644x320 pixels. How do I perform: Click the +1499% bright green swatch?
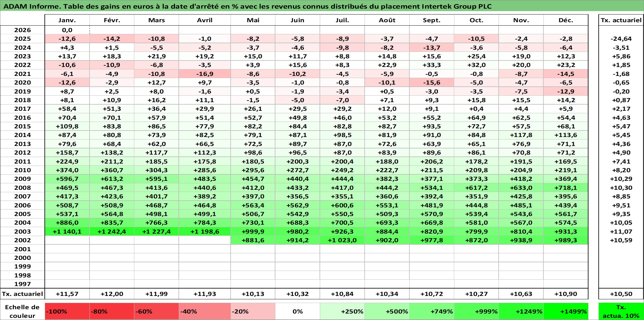[x=566, y=311]
